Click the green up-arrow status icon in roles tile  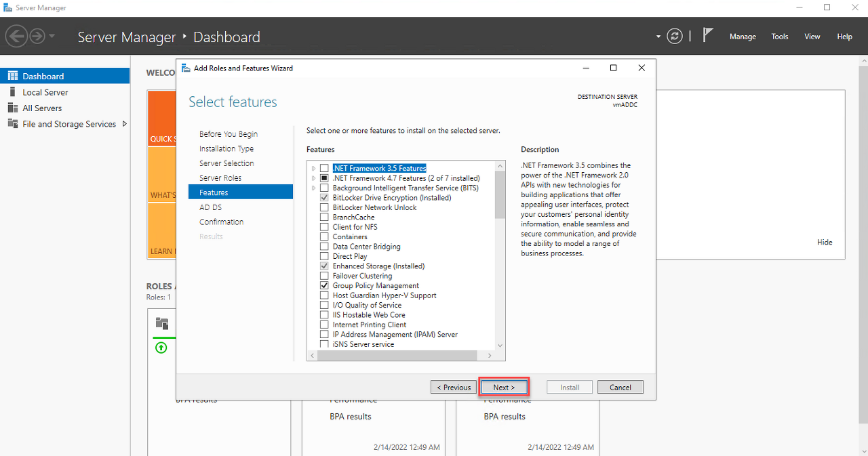coord(161,348)
